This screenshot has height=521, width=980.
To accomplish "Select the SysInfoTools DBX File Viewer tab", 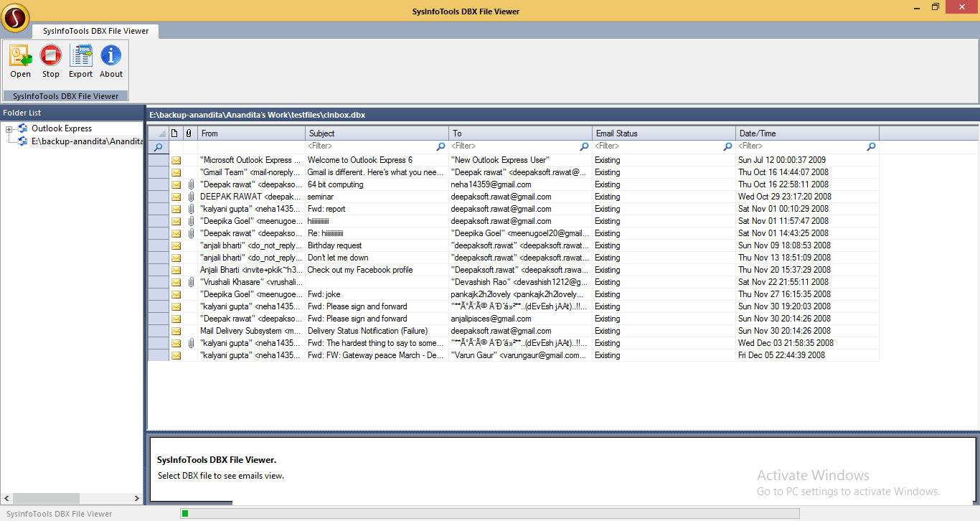I will [x=95, y=31].
